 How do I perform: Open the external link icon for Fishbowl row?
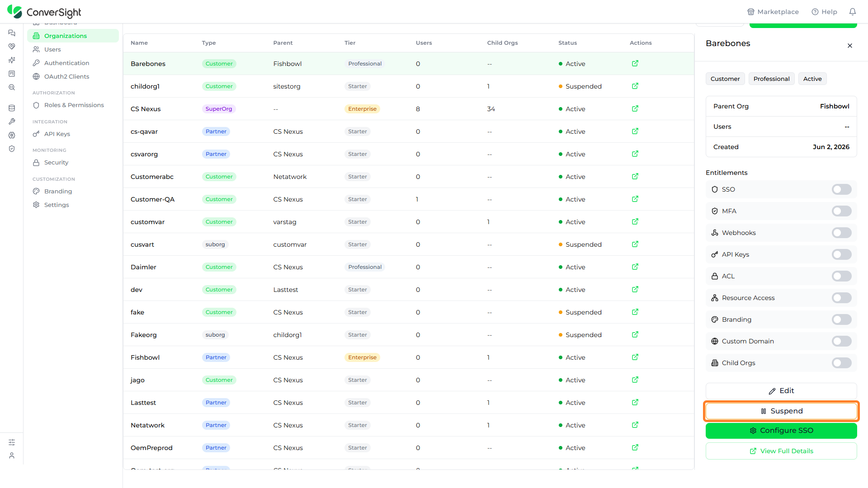(x=635, y=357)
